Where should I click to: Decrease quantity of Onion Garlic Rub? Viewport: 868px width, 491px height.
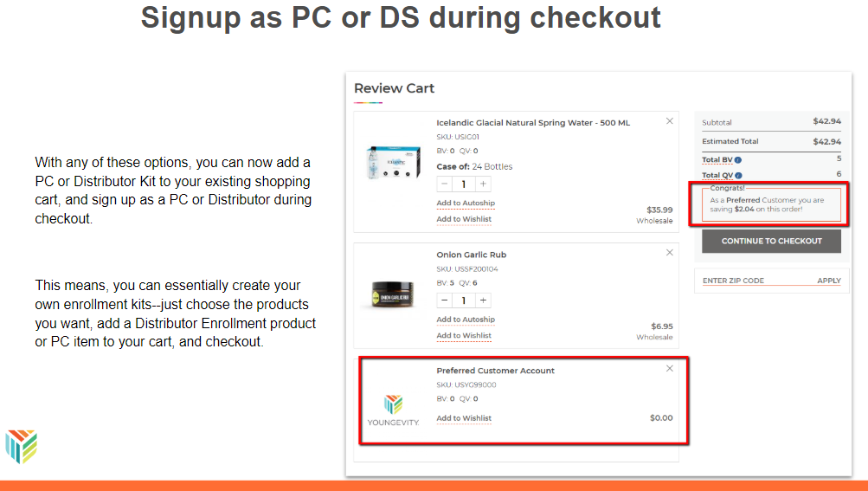click(445, 300)
